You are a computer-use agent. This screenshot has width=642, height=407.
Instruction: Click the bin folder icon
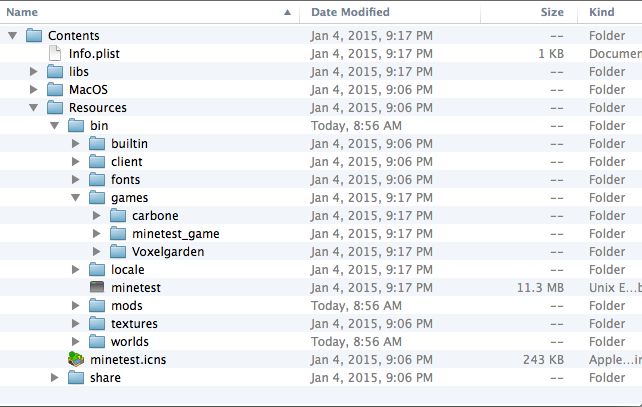click(x=76, y=126)
